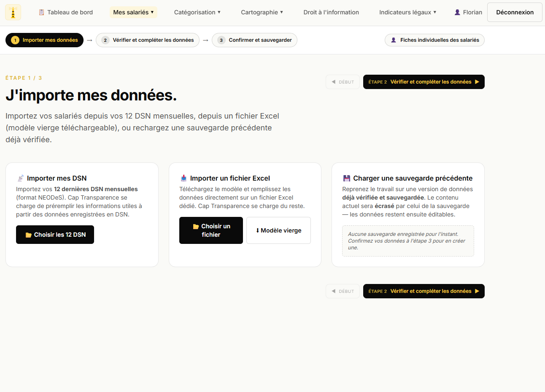Open the Florian user profile
This screenshot has width=545, height=392.
(x=468, y=12)
